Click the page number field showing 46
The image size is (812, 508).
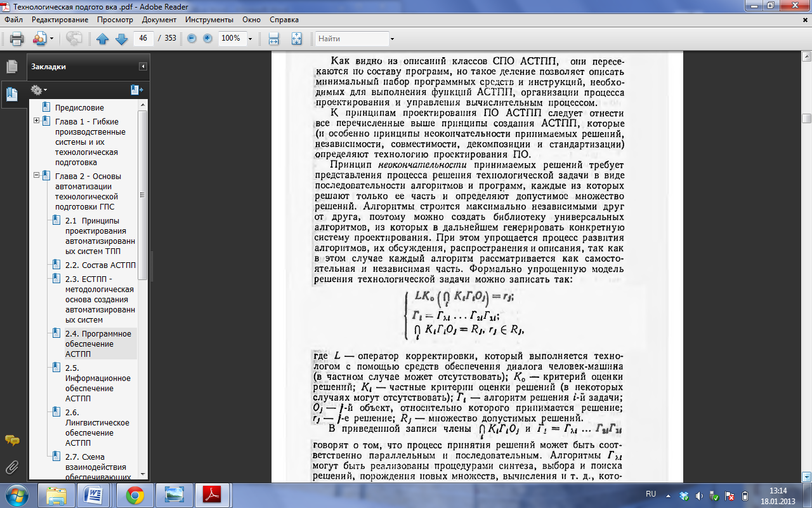pos(143,38)
